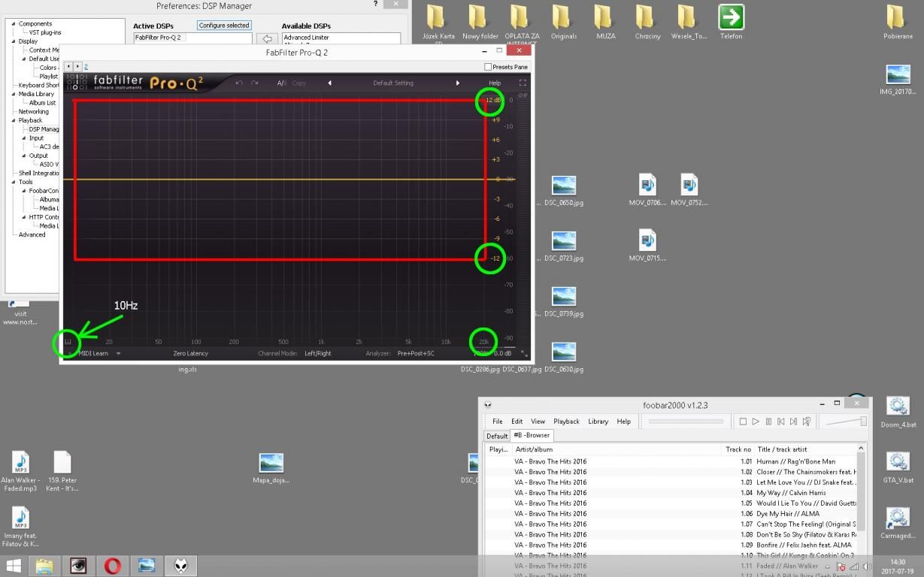This screenshot has height=577, width=924.
Task: Launch Opera browser from taskbar
Action: coord(112,566)
